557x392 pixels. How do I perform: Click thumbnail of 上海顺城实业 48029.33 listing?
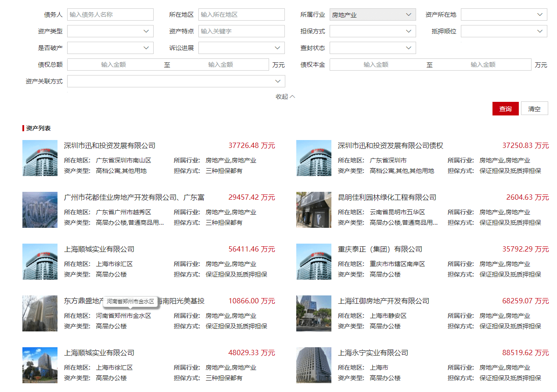(40, 365)
